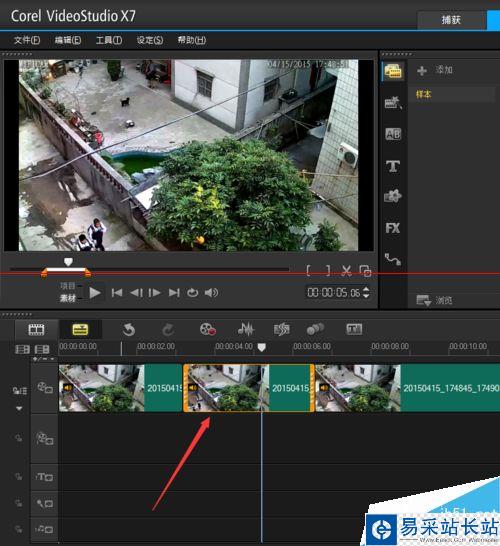500x546 pixels.
Task: Expand the track manager down arrow
Action: click(x=19, y=408)
